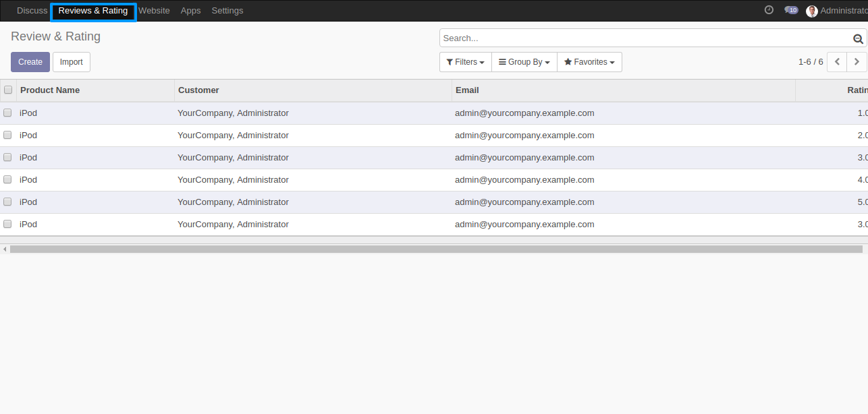The height and width of the screenshot is (414, 868).
Task: Open the Group By dropdown
Action: click(524, 62)
